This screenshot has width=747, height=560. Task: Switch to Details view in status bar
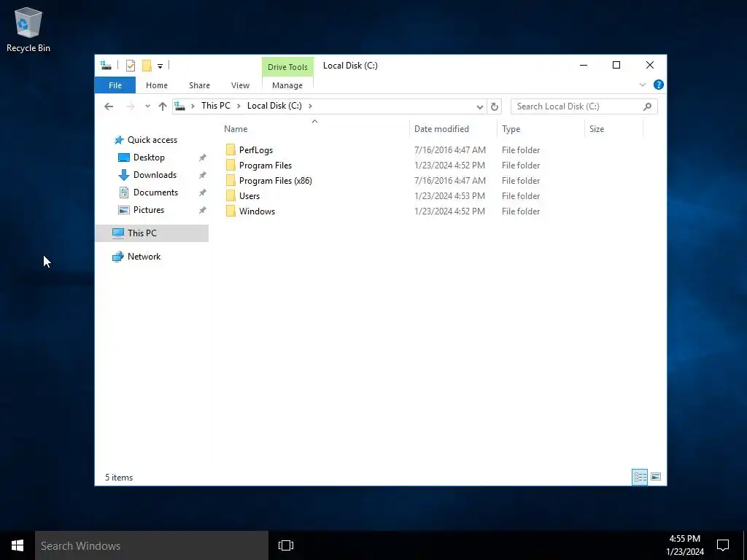pos(640,477)
